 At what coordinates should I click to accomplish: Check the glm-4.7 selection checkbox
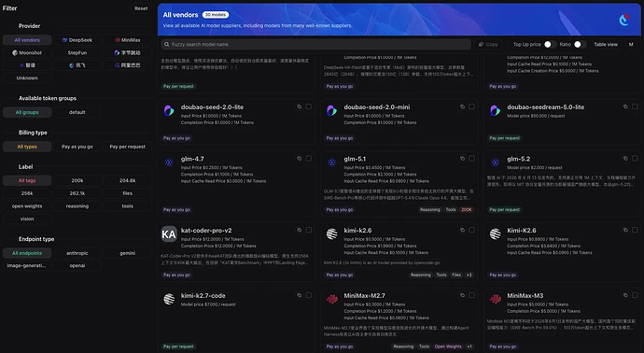(309, 159)
